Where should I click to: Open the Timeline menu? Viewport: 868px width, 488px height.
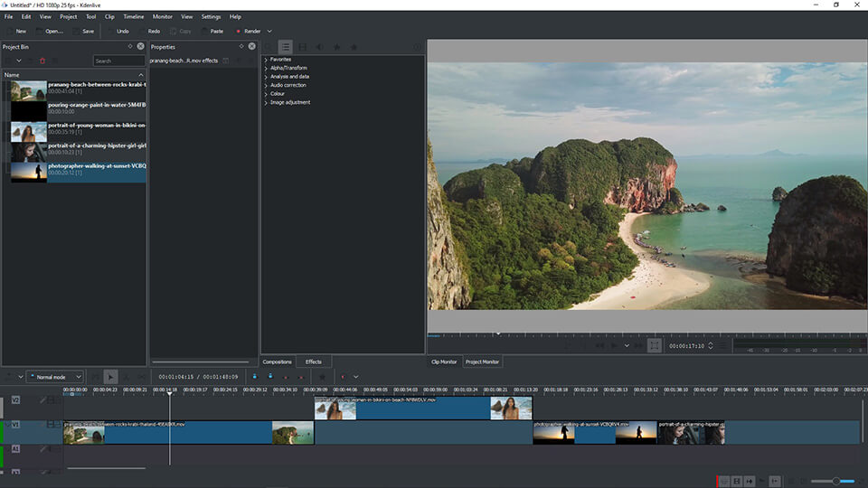point(133,16)
